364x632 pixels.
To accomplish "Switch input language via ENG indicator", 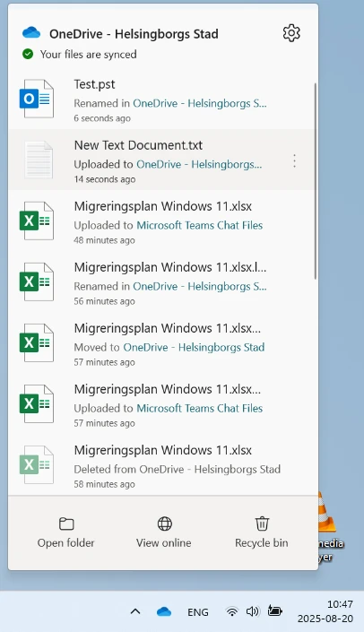I will click(x=198, y=612).
